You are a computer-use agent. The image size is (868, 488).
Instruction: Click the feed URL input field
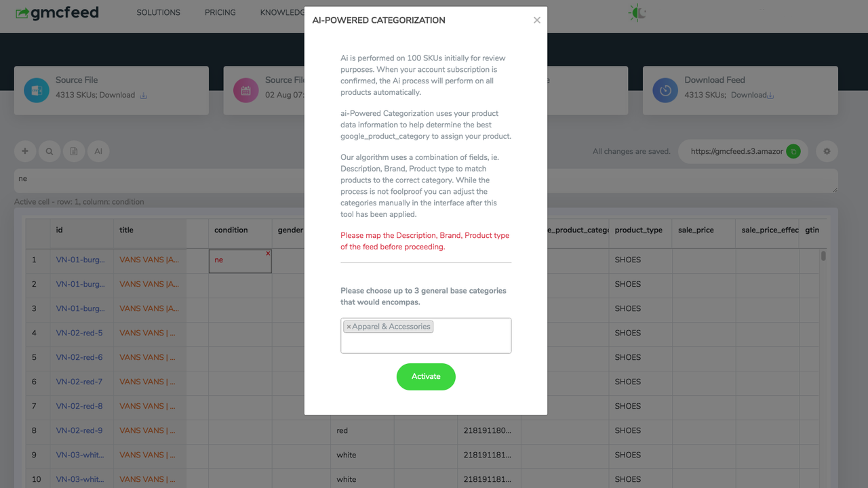pyautogui.click(x=736, y=152)
